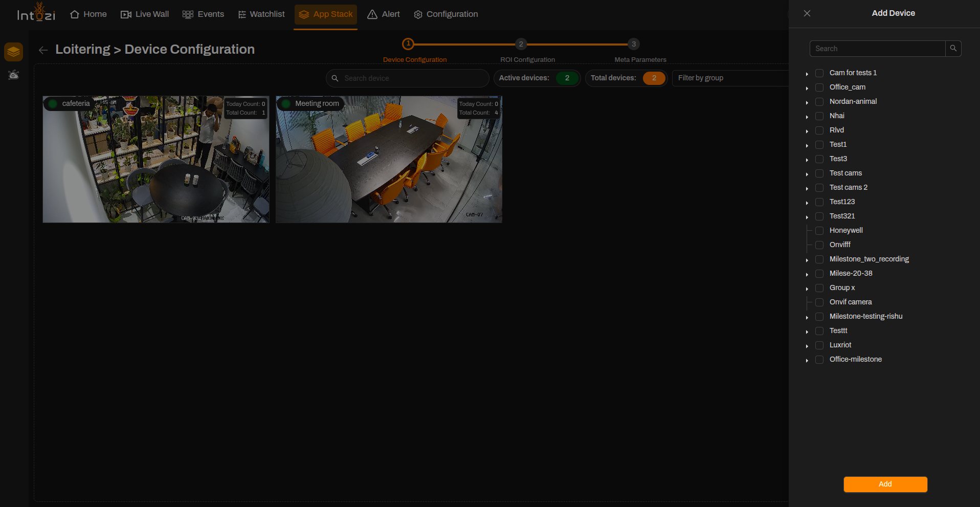Expand the Test cams group
Viewport: 980px width, 507px height.
[x=807, y=174]
